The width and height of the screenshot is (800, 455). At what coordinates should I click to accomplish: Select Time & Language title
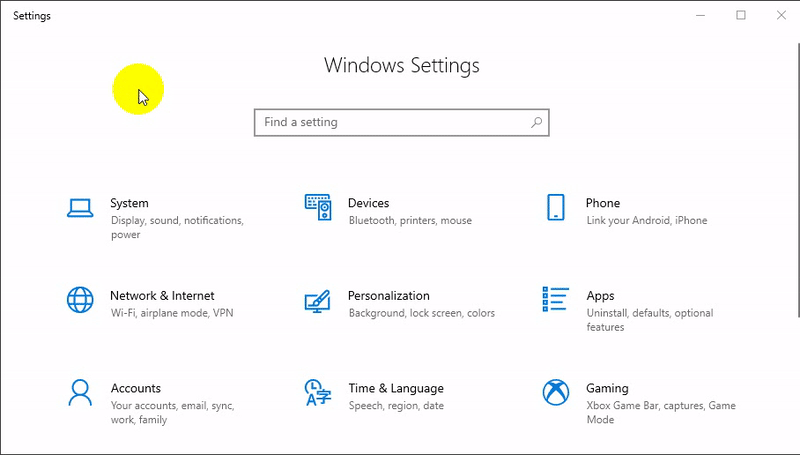tap(395, 388)
